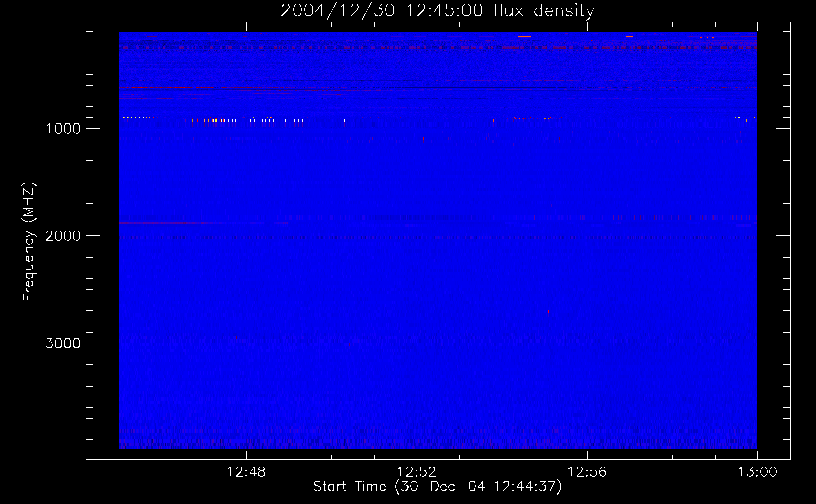Screen dimensions: 816x504
Task: Click the 13:00 time tick label
Action: click(757, 472)
